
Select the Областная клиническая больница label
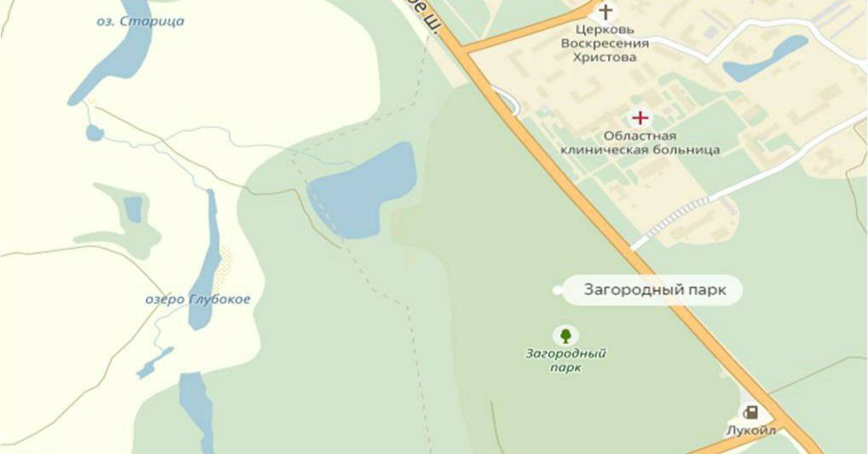point(640,143)
